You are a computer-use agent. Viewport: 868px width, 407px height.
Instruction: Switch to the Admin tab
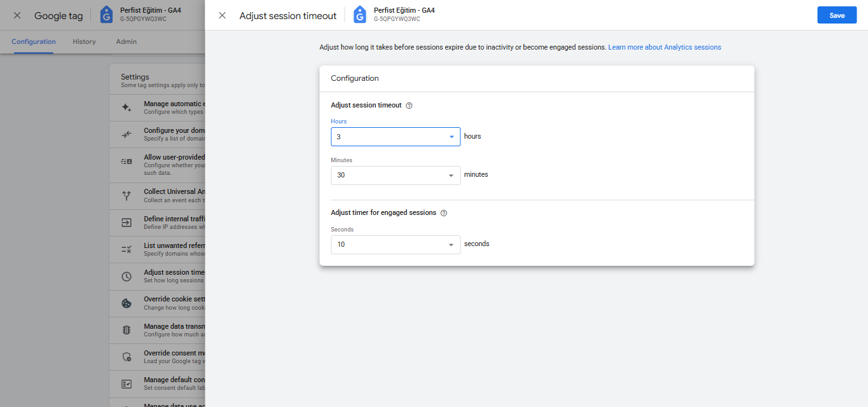tap(126, 42)
